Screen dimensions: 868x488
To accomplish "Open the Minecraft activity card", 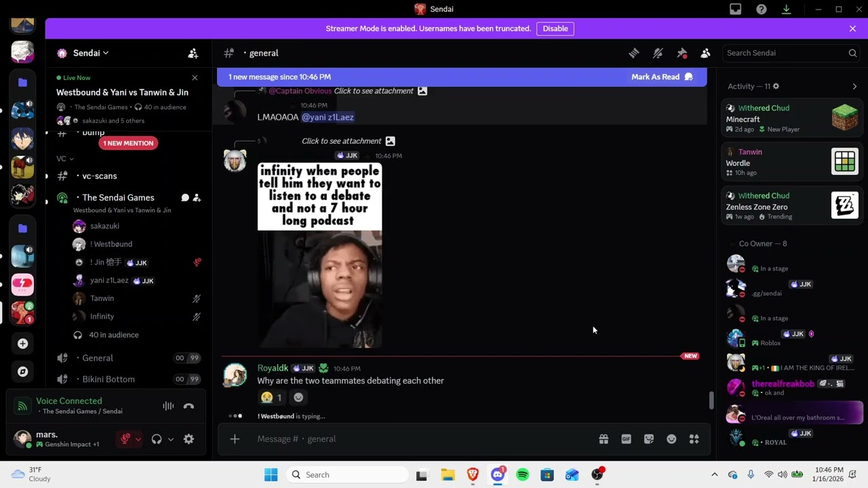I will click(x=792, y=119).
